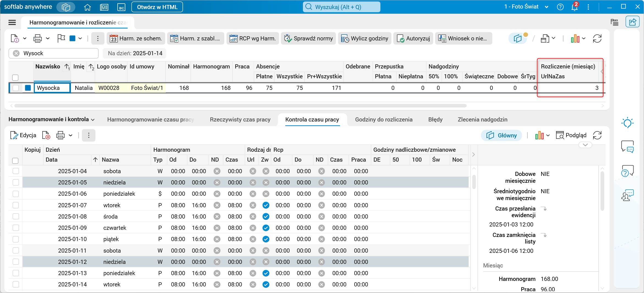
Task: Click the flag marker icon in top toolbar
Action: [x=61, y=38]
